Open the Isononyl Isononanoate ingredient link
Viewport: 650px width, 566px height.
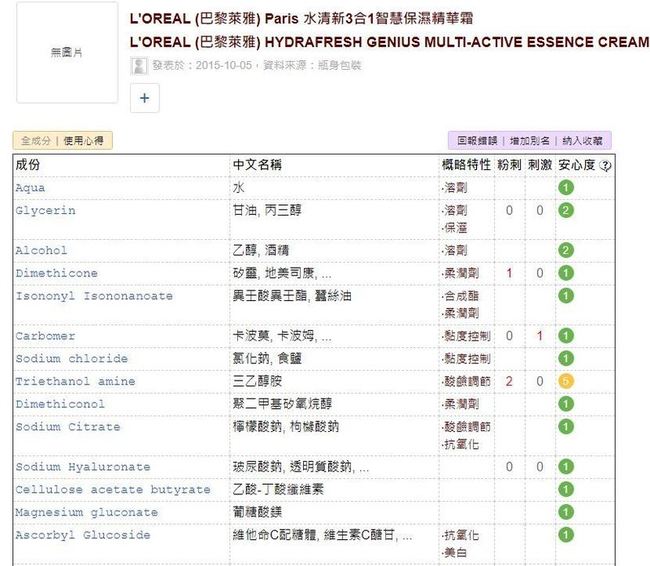(94, 296)
